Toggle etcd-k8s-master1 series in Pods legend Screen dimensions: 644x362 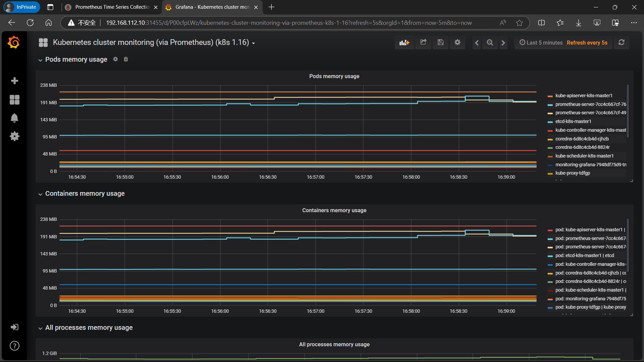tap(573, 121)
